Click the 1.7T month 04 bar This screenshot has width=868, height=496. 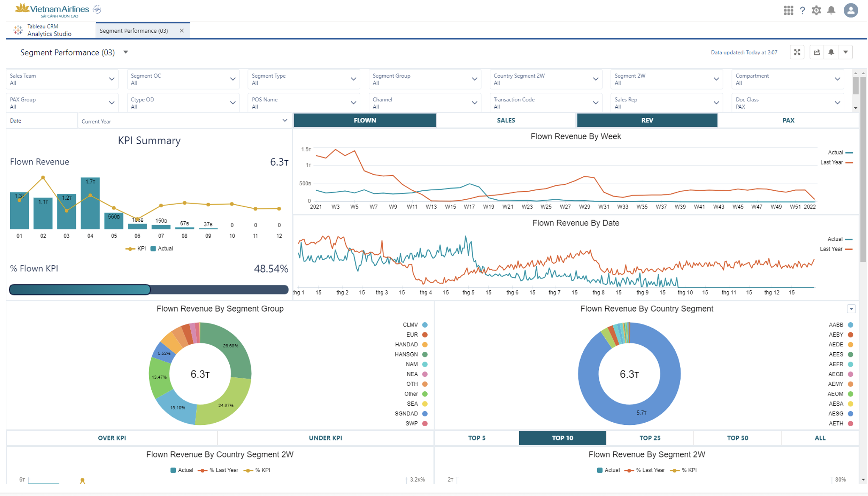click(x=90, y=203)
